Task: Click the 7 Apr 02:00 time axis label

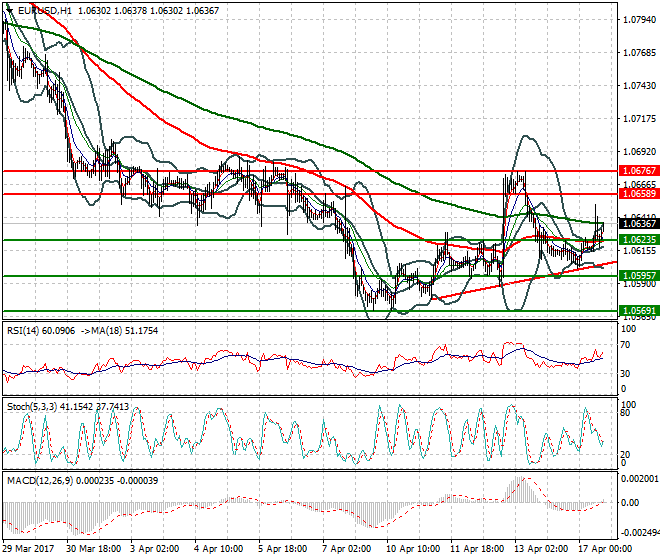Action: pos(346,549)
